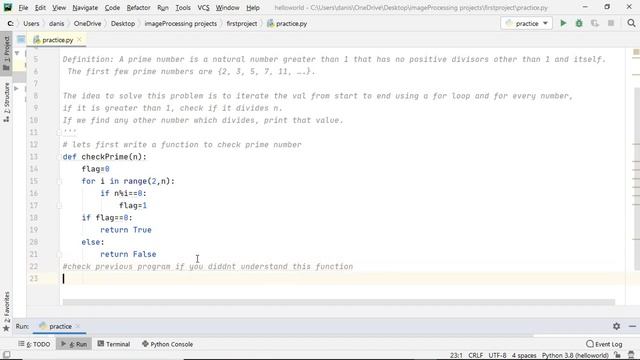
Task: Change the UTF-8 file encoding
Action: [x=497, y=355]
